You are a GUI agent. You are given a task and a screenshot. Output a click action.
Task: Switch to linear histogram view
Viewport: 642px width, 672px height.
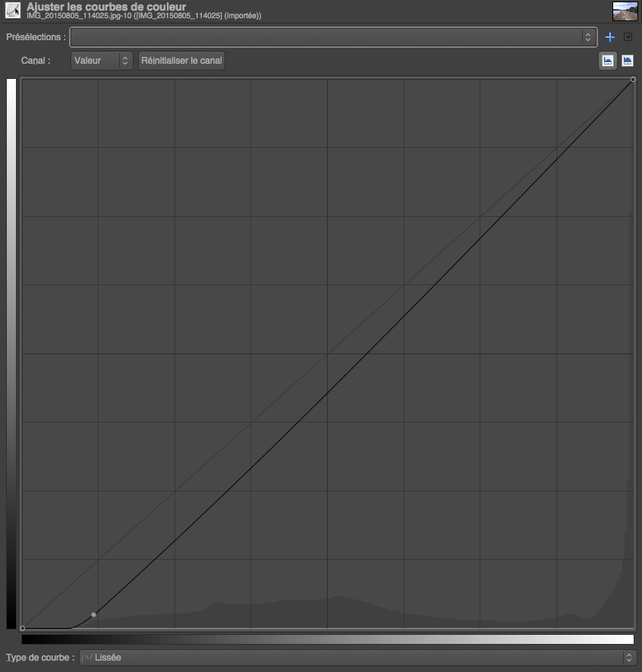(x=608, y=61)
